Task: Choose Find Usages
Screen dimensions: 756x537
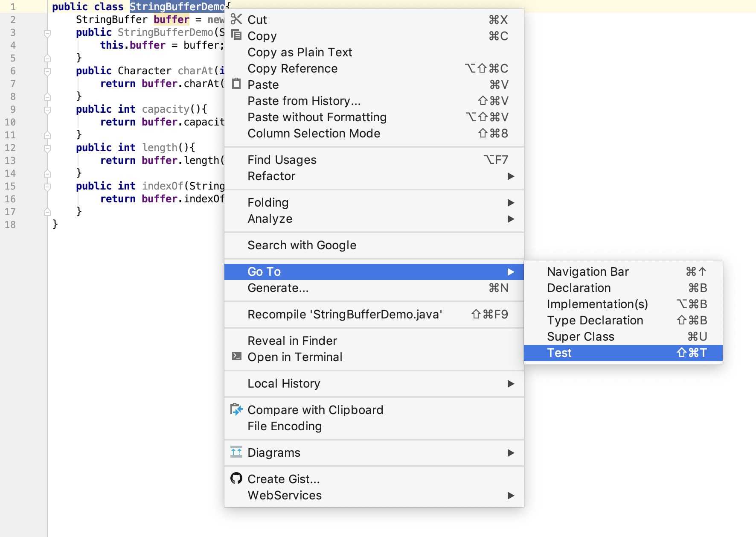Action: point(374,160)
